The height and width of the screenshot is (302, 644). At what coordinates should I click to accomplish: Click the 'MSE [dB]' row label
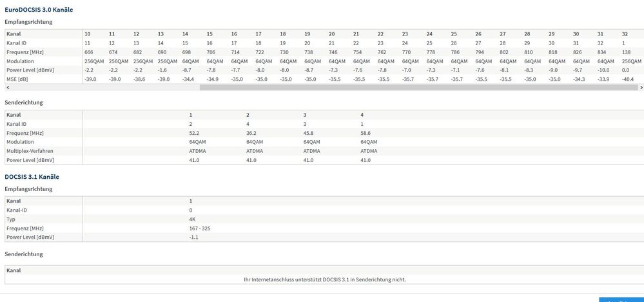tap(16, 79)
